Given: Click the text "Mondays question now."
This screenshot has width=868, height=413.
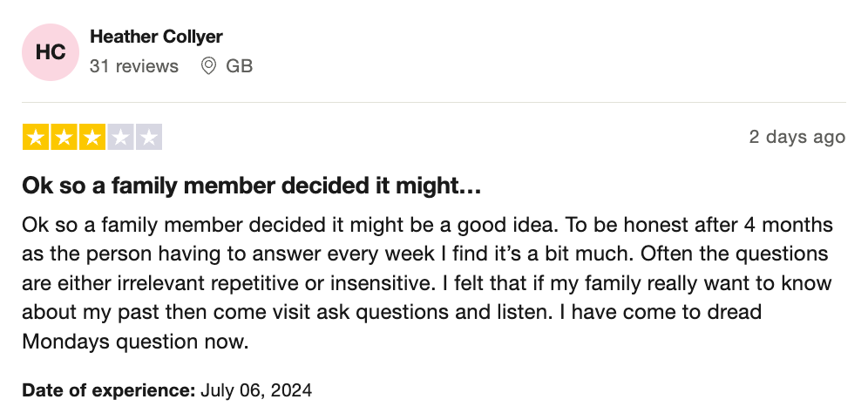Looking at the screenshot, I should tap(135, 342).
